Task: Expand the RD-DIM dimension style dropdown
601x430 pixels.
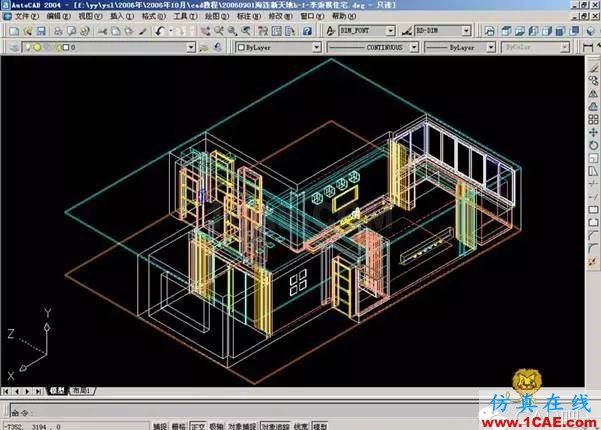Action: [x=466, y=31]
